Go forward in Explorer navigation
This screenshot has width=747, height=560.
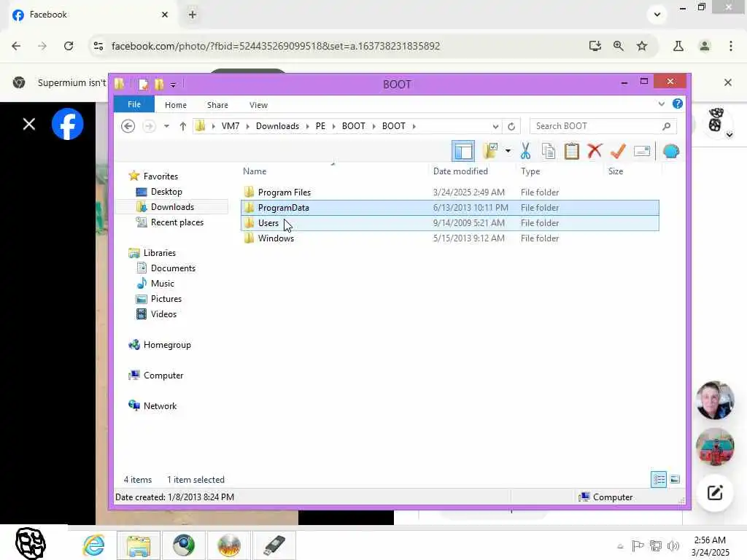coord(149,126)
